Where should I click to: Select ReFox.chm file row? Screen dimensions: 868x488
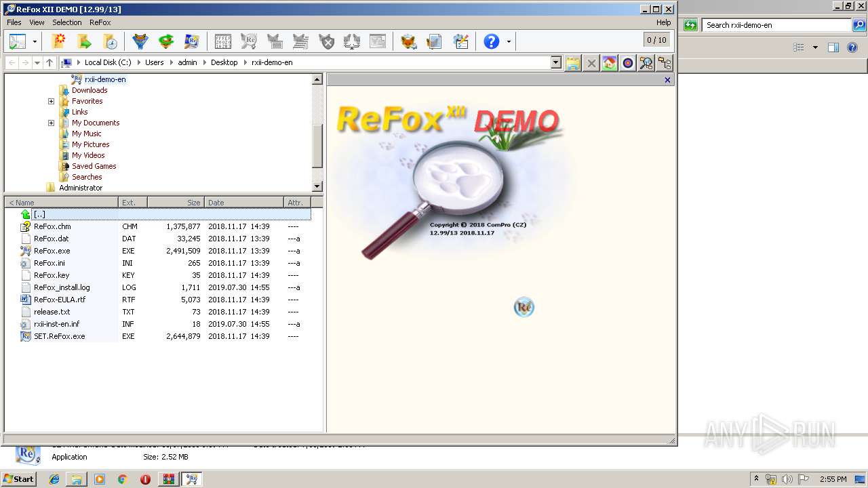pos(158,226)
